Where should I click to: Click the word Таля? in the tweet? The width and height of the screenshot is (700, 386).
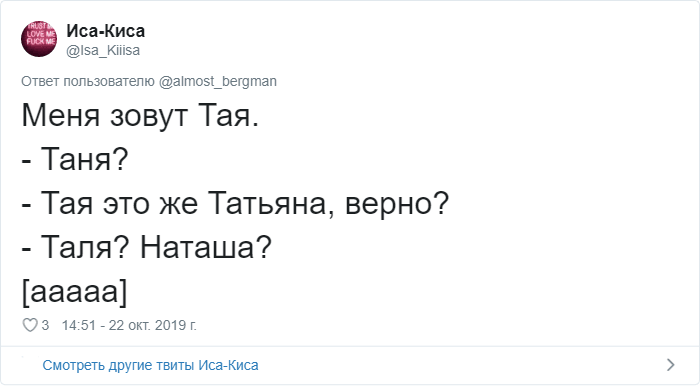click(85, 247)
